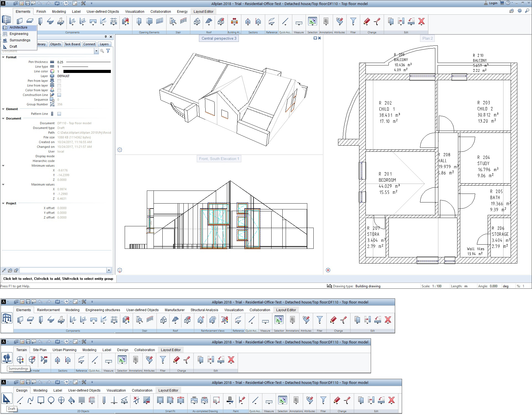Open the Building Alteration tool icon

[x=234, y=22]
